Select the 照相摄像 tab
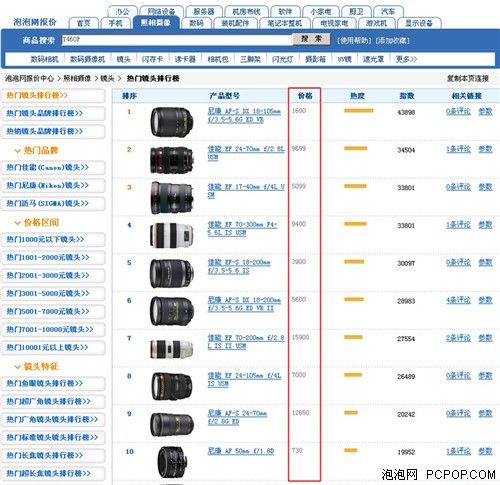The width and height of the screenshot is (500, 485). (156, 23)
